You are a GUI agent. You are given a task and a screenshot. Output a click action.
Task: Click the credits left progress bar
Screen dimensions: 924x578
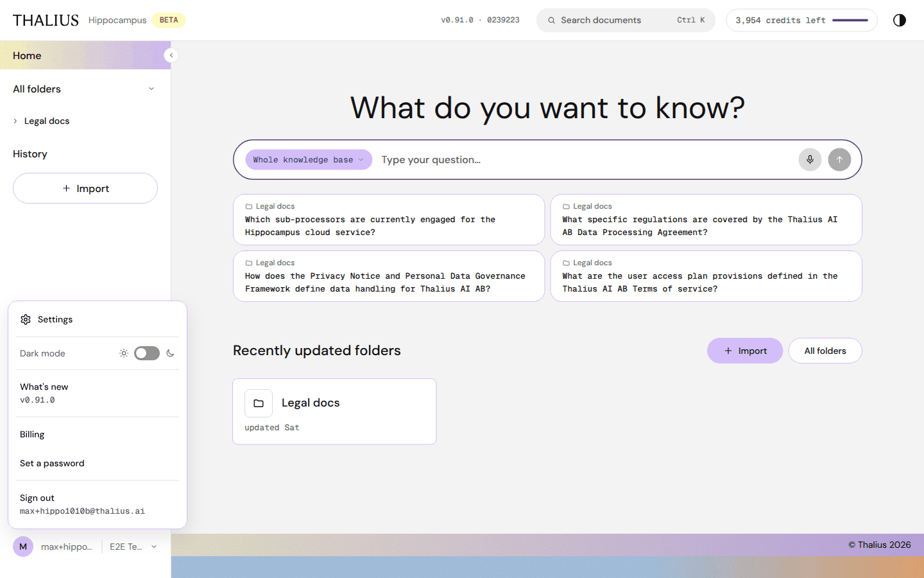850,21
